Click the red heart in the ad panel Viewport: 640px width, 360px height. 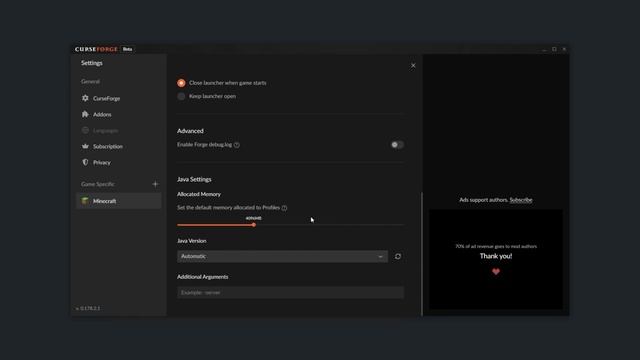496,271
